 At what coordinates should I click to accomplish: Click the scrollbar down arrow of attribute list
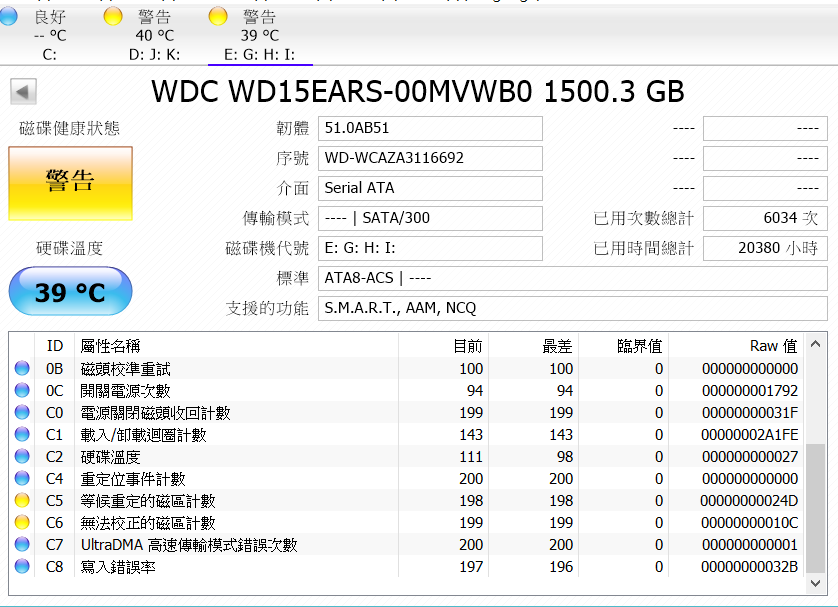tap(816, 583)
